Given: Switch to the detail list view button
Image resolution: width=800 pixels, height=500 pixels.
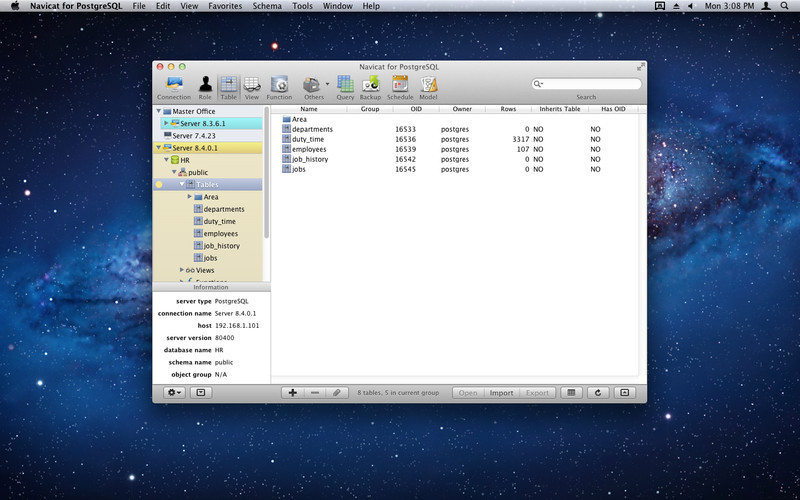Looking at the screenshot, I should click(571, 392).
